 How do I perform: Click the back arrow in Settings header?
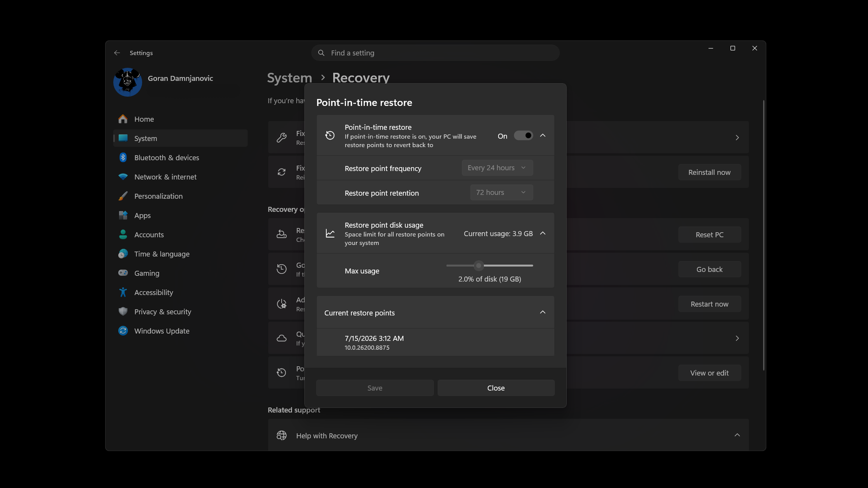(x=117, y=53)
